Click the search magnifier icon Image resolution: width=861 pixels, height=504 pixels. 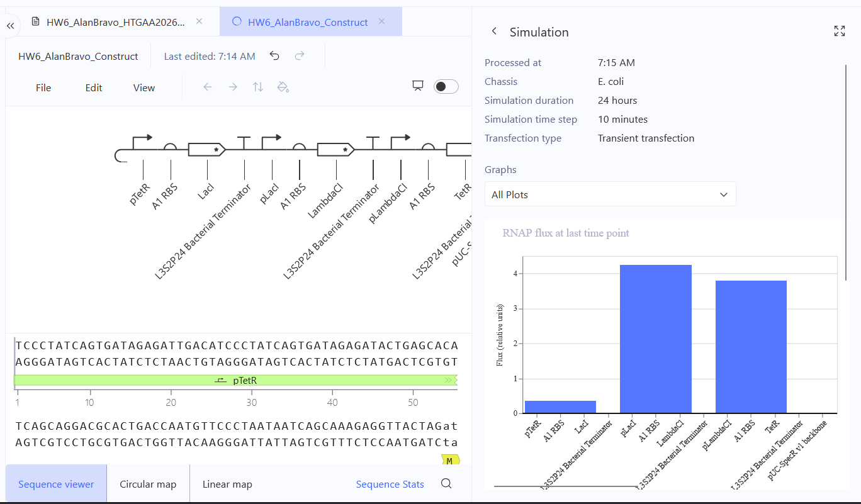pos(446,484)
